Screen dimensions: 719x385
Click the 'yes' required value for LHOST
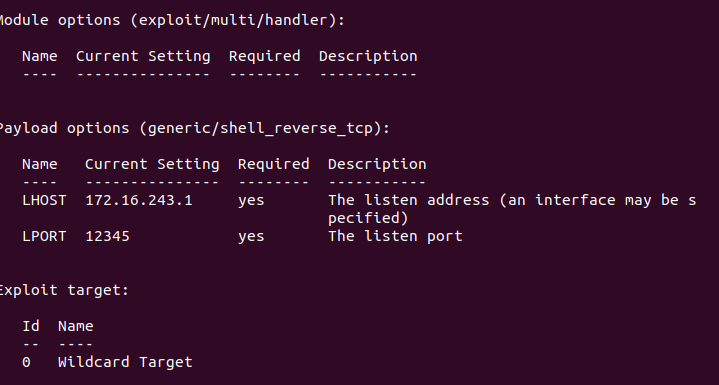tap(251, 201)
